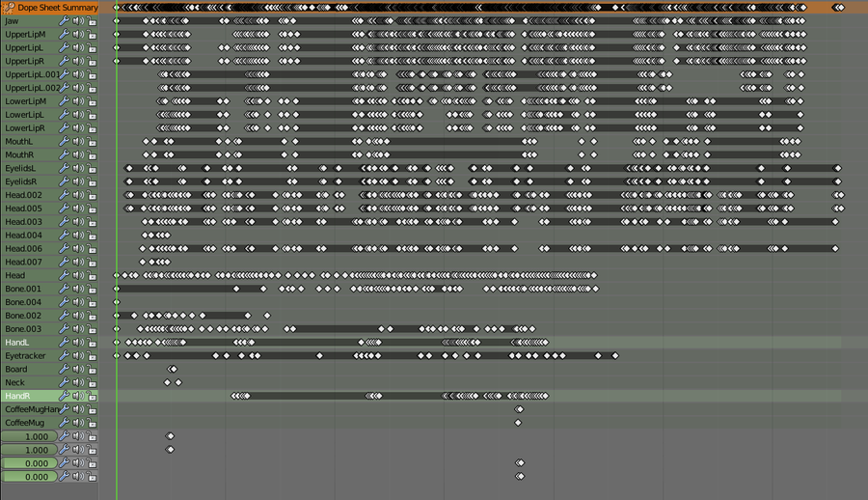Lock the UpperLipR channel

coord(92,62)
